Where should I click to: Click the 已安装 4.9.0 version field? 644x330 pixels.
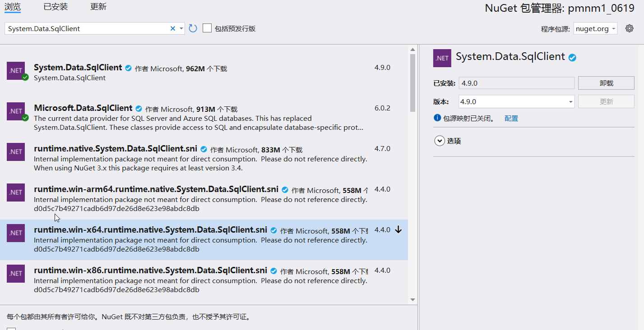point(517,83)
